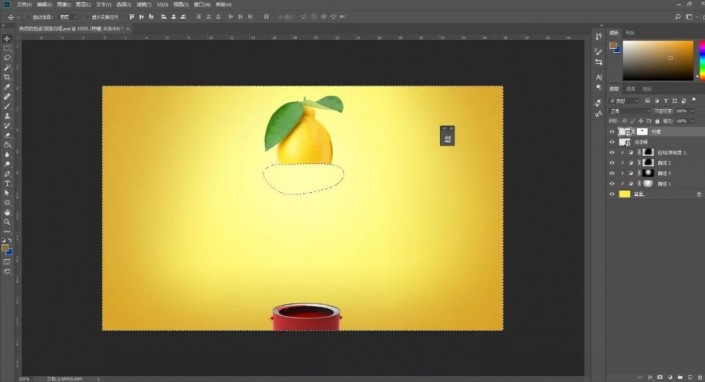The image size is (705, 382).
Task: Open the History panel icon in side strip
Action: (x=598, y=36)
